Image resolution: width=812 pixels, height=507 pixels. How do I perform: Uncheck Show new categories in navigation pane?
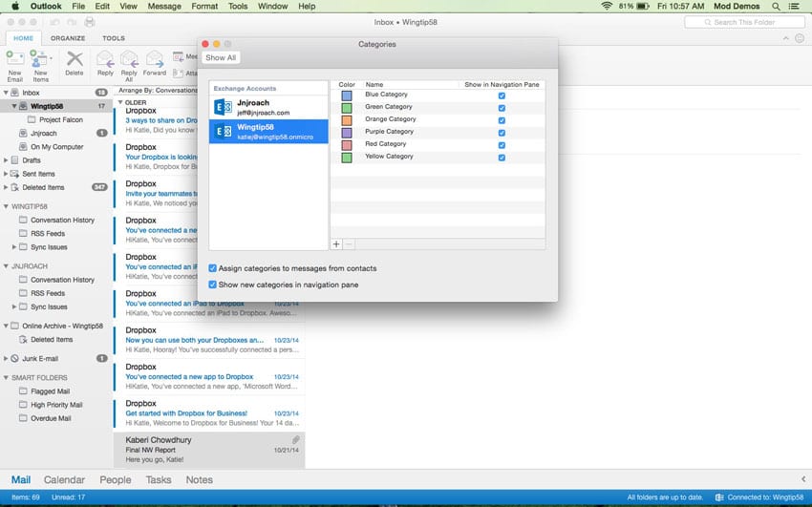pyautogui.click(x=213, y=285)
